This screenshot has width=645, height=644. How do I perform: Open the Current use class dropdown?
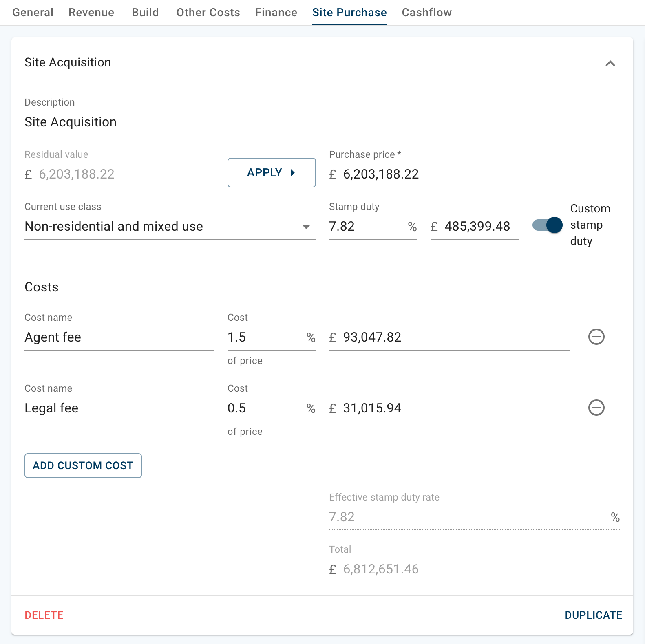(170, 226)
